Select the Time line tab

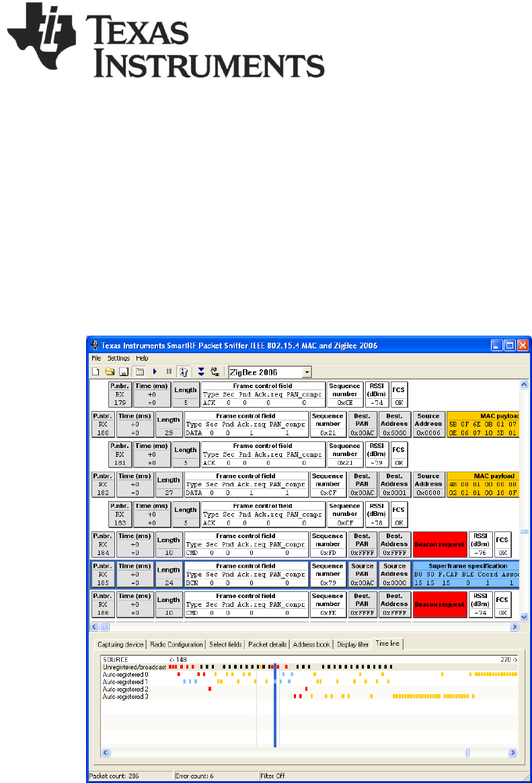(x=388, y=644)
